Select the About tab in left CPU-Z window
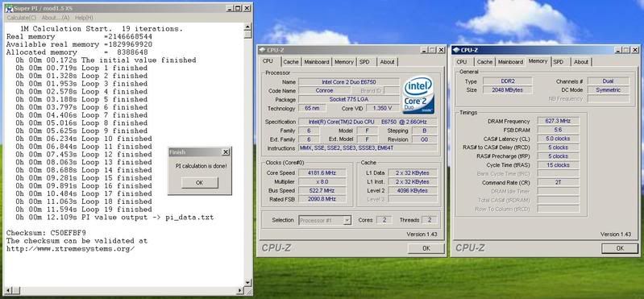 pyautogui.click(x=388, y=62)
